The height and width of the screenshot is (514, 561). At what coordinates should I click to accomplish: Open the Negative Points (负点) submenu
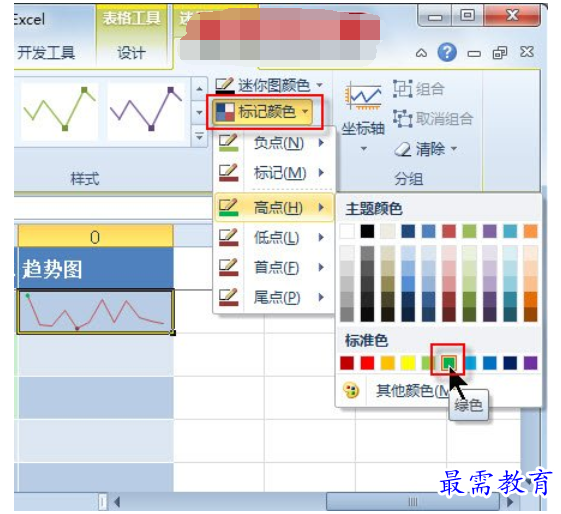click(x=274, y=143)
